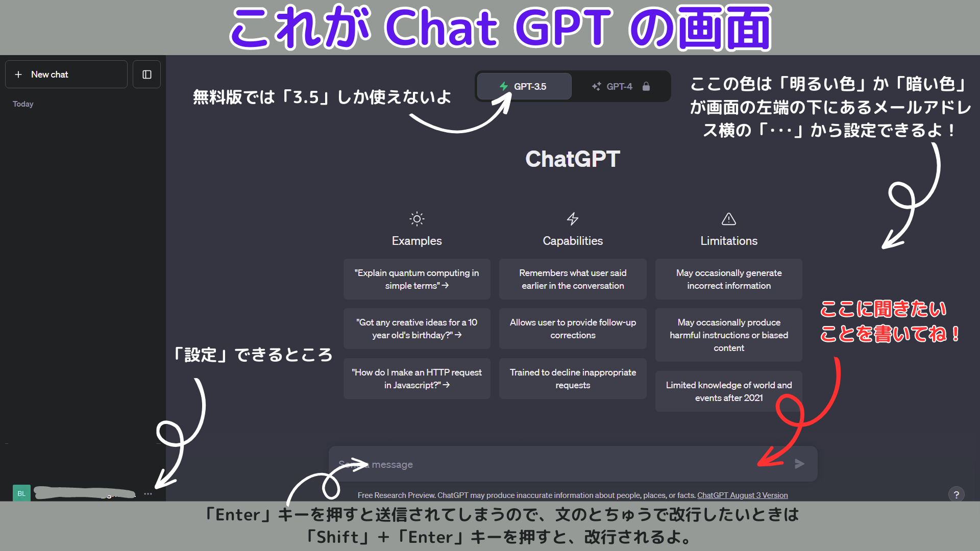This screenshot has width=980, height=551.
Task: Click the lock icon on GPT-4
Action: pyautogui.click(x=646, y=86)
